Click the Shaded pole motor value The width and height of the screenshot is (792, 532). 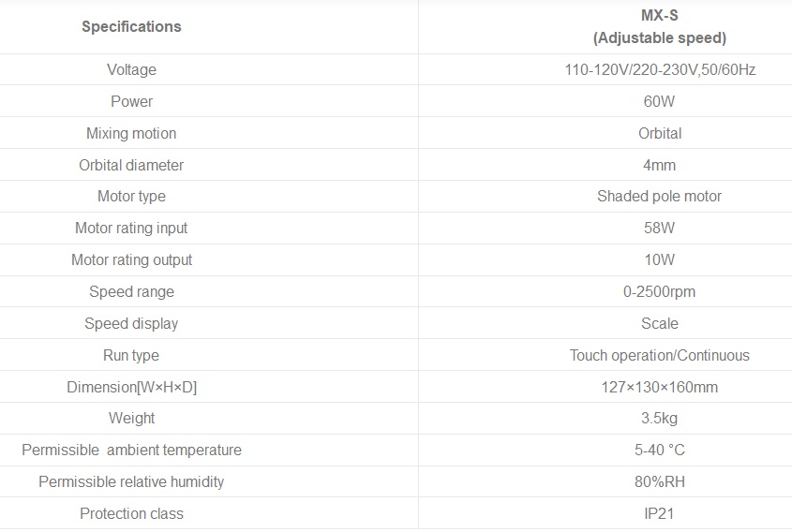[x=659, y=197]
